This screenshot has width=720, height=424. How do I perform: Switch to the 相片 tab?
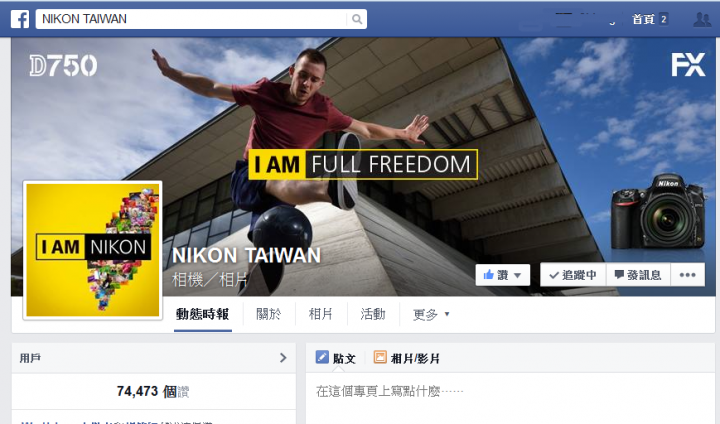click(321, 315)
